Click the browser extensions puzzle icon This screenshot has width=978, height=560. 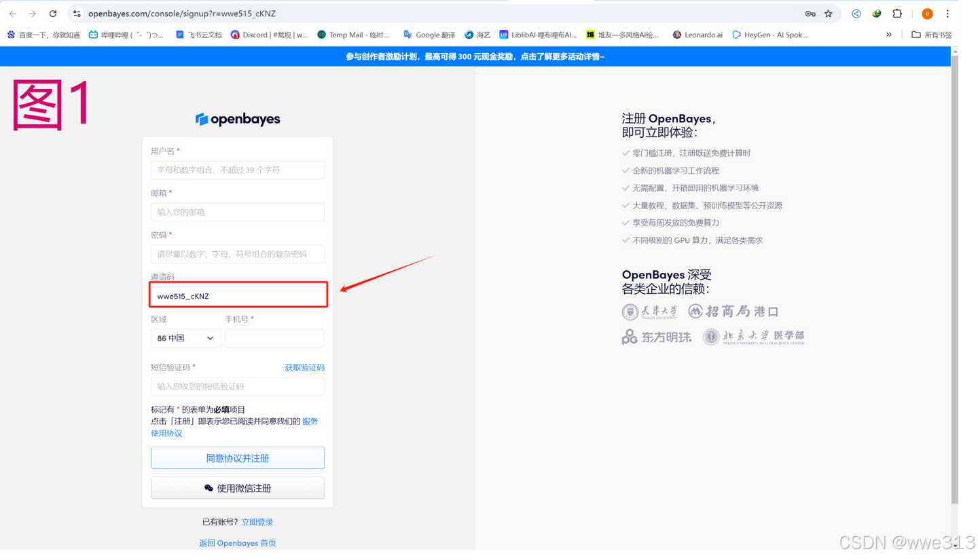coord(897,13)
